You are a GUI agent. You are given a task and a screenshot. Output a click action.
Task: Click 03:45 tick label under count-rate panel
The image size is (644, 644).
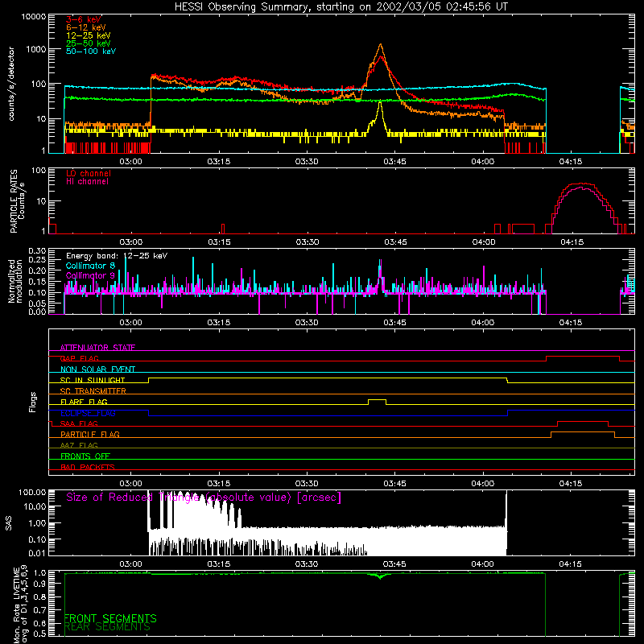394,162
